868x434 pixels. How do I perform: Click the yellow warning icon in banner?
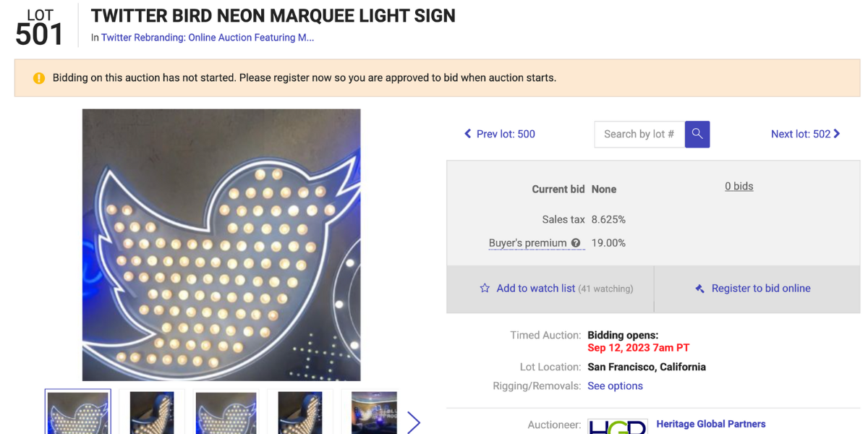click(x=39, y=78)
